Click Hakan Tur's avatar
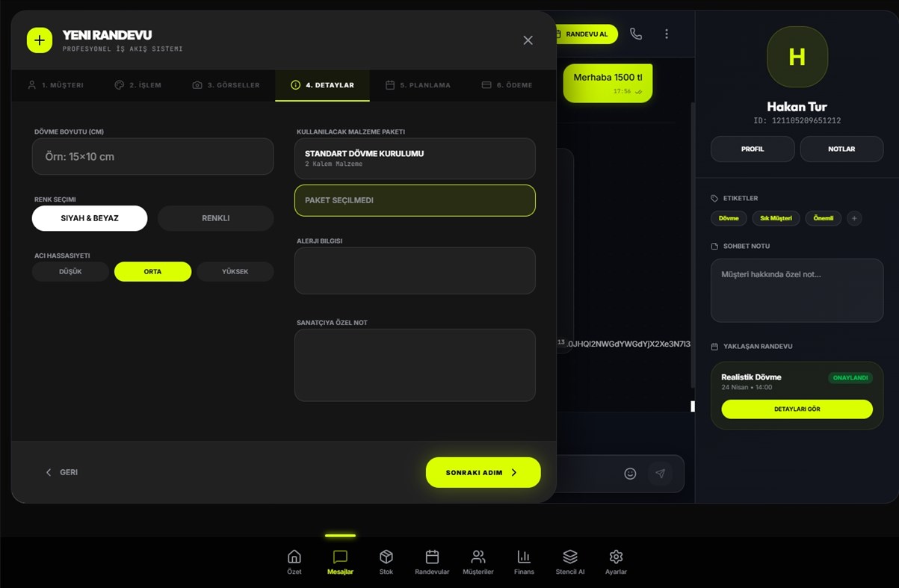899x588 pixels. (x=797, y=57)
